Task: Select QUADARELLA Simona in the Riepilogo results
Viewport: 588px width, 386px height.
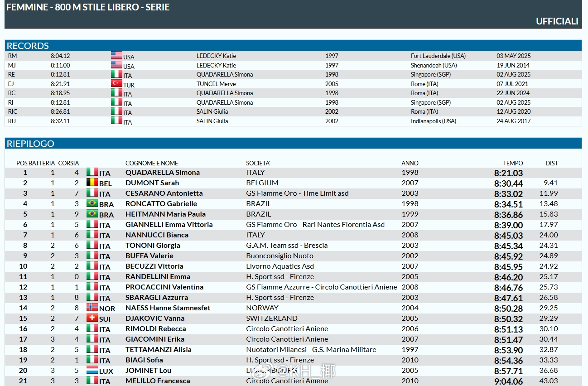Action: point(163,172)
